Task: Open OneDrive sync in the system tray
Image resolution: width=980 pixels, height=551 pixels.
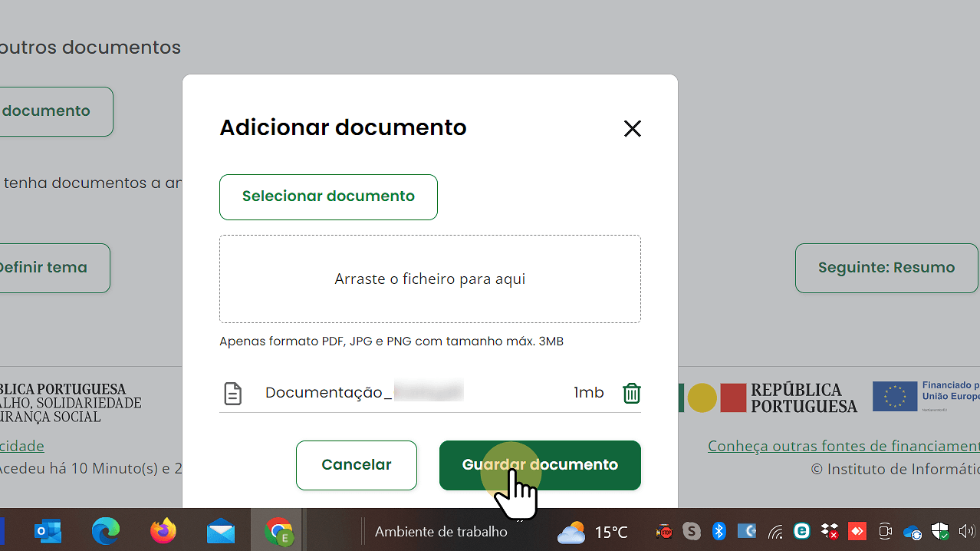Action: (x=912, y=531)
